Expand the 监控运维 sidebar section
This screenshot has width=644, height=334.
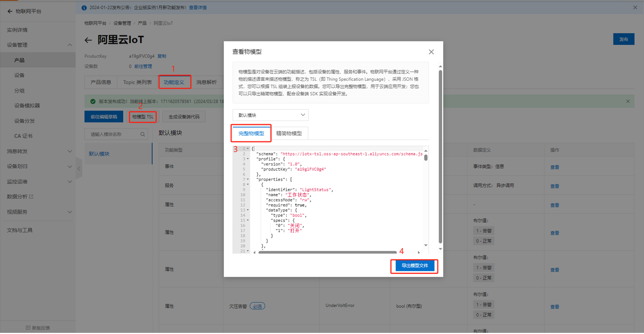point(70,182)
